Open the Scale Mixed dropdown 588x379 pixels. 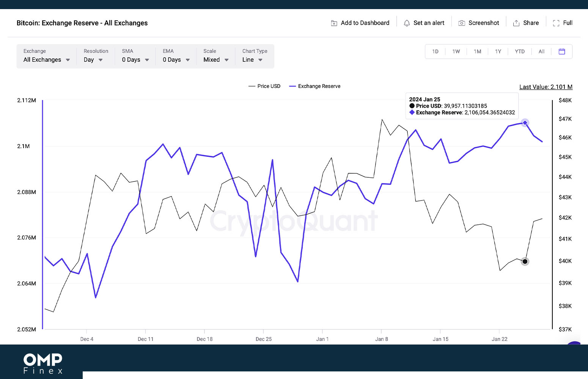tap(216, 56)
